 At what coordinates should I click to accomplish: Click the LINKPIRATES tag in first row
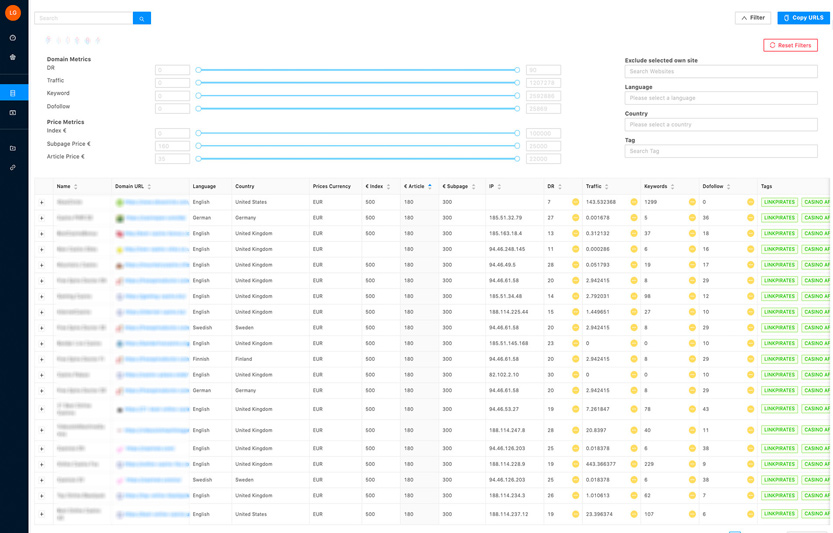click(x=780, y=202)
